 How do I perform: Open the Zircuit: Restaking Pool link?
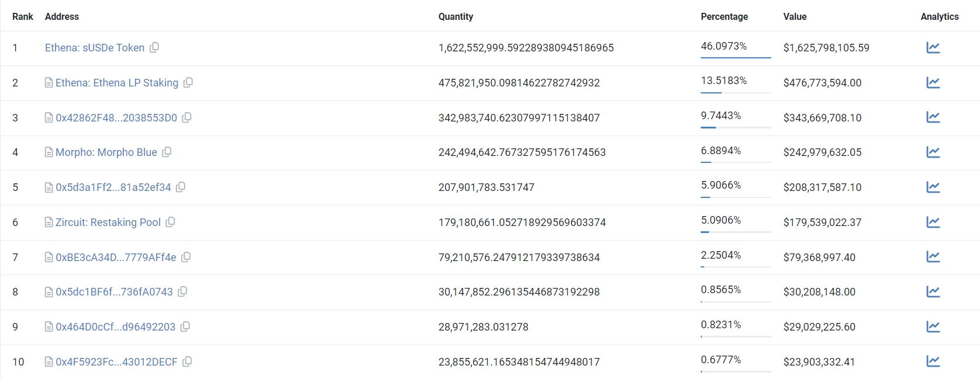[x=108, y=222]
